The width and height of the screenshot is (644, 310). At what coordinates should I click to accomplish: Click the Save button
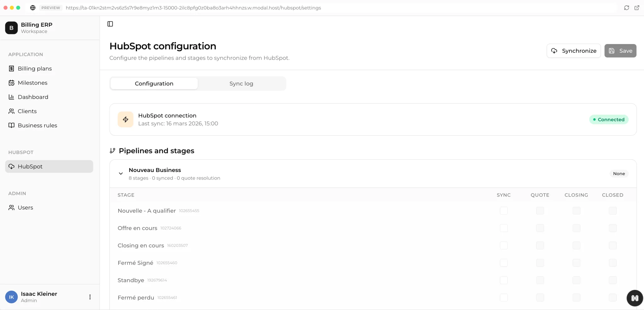[x=620, y=51]
